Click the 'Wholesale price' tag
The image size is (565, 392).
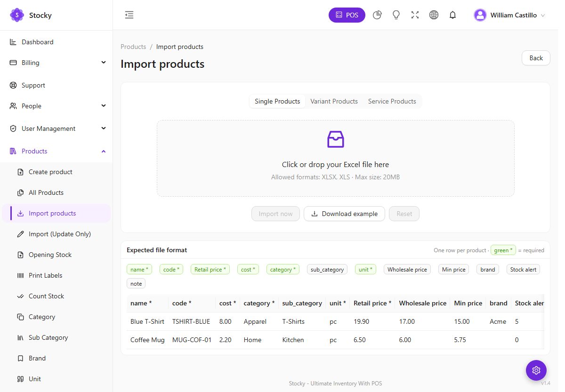407,270
